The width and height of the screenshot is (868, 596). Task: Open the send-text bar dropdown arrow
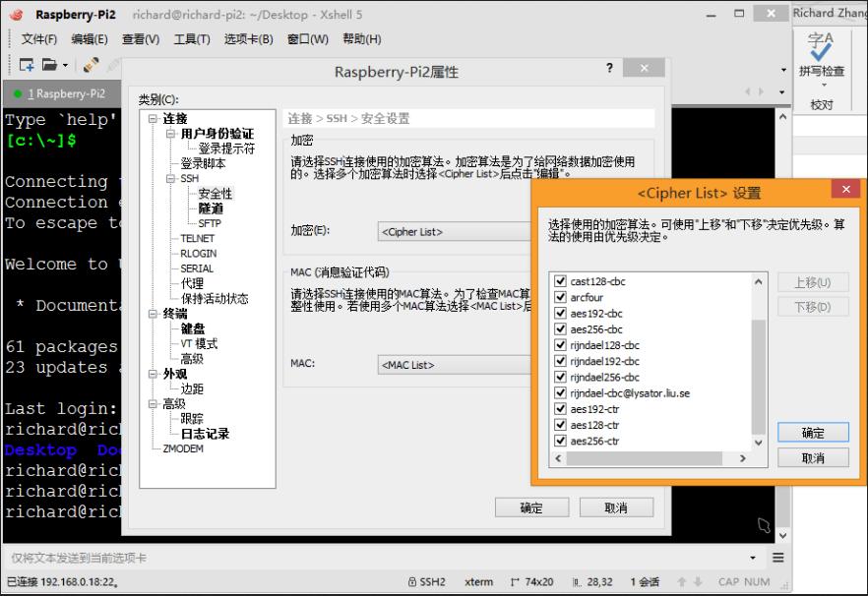pos(753,558)
